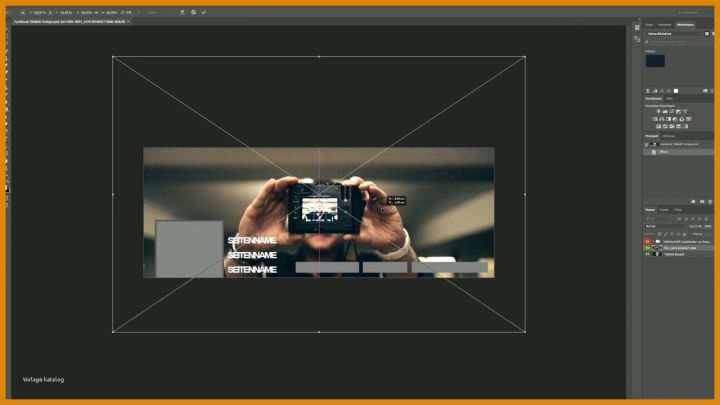Add an Invert adjustment layer
The width and height of the screenshot is (720, 405).
[x=658, y=126]
